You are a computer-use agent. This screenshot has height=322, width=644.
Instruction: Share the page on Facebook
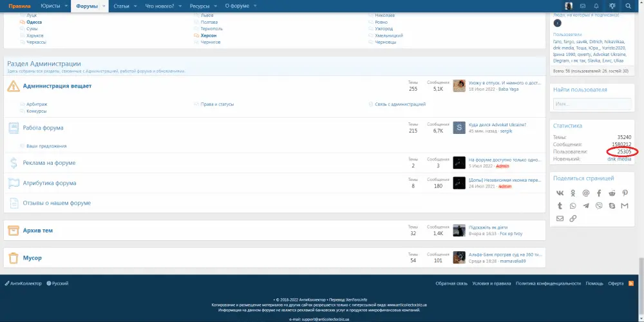(598, 193)
